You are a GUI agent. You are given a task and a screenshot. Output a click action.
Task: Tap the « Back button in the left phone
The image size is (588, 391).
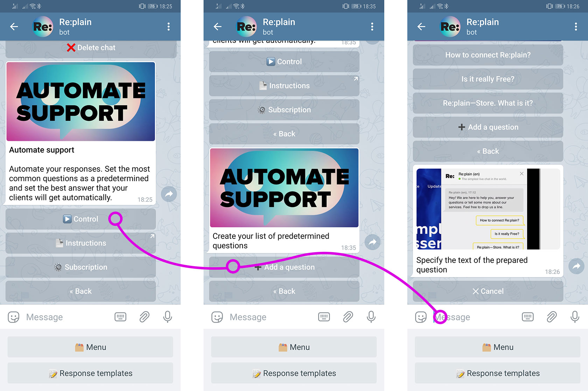click(80, 291)
